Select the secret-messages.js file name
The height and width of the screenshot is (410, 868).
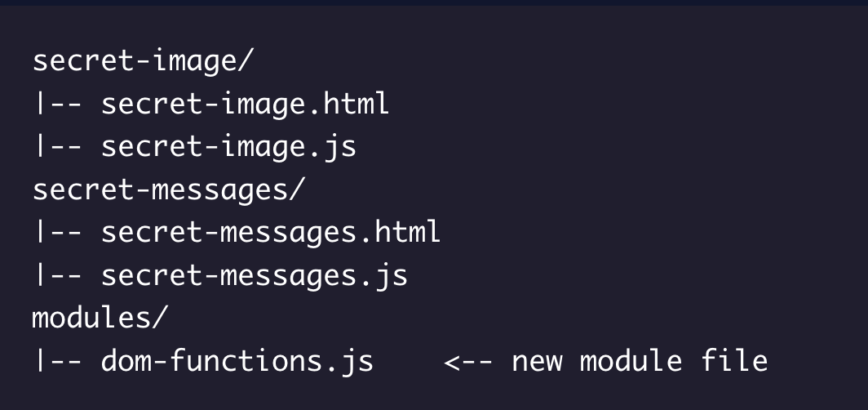[x=255, y=276]
